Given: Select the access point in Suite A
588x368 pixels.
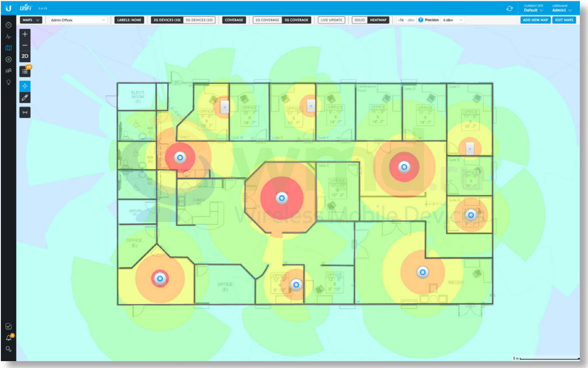Looking at the screenshot, I should pos(470,214).
